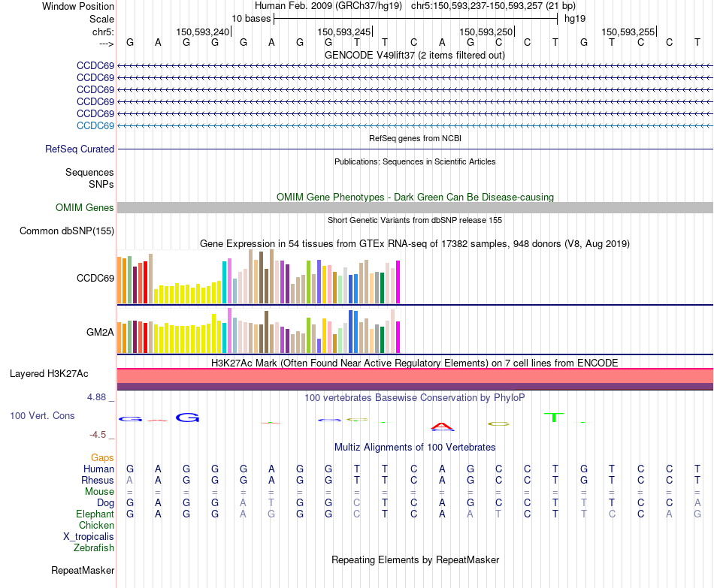This screenshot has width=714, height=588.
Task: Select the Elephant alignment row label
Action: (95, 514)
